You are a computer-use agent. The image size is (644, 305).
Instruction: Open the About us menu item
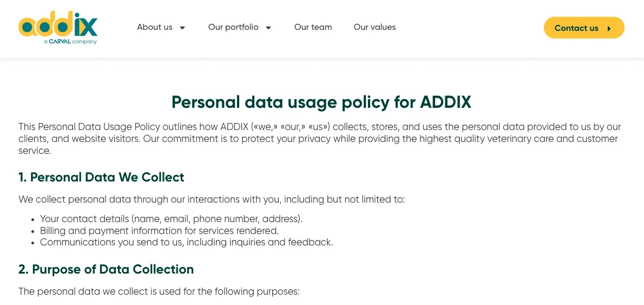pyautogui.click(x=155, y=27)
